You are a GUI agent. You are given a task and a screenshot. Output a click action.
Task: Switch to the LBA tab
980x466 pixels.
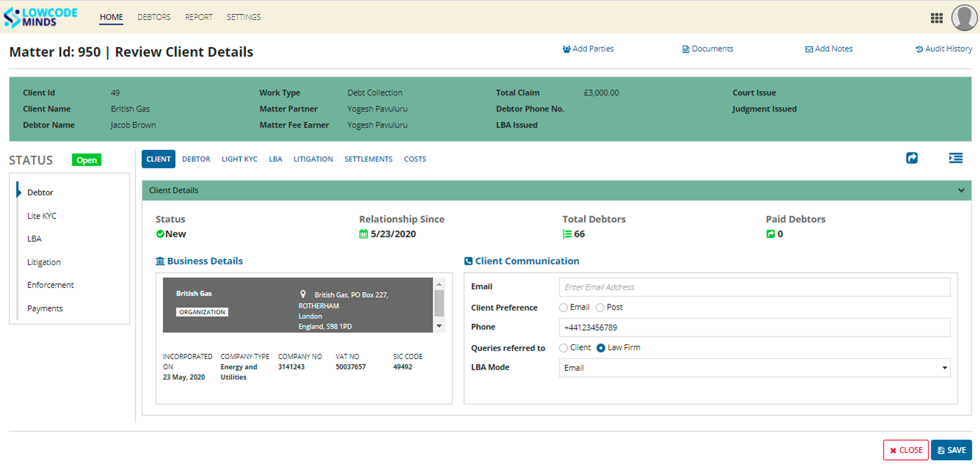pyautogui.click(x=275, y=159)
